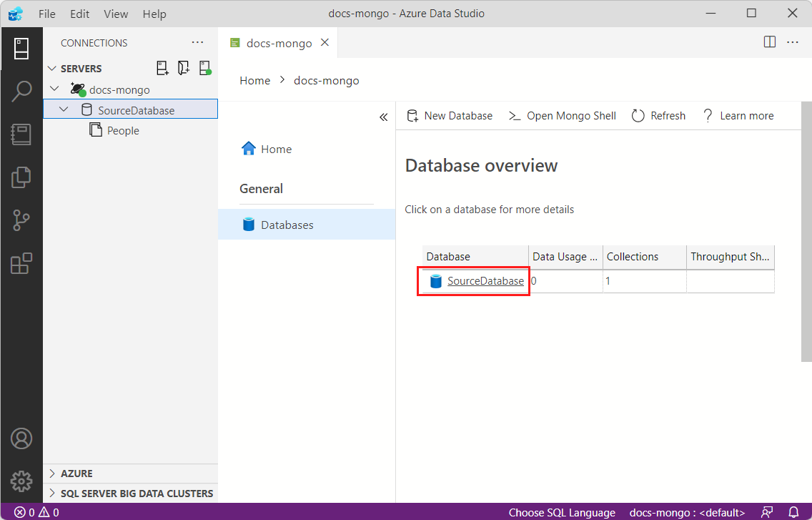Screen dimensions: 812x520
Task: Collapse the SERVERS section
Action: coord(51,69)
